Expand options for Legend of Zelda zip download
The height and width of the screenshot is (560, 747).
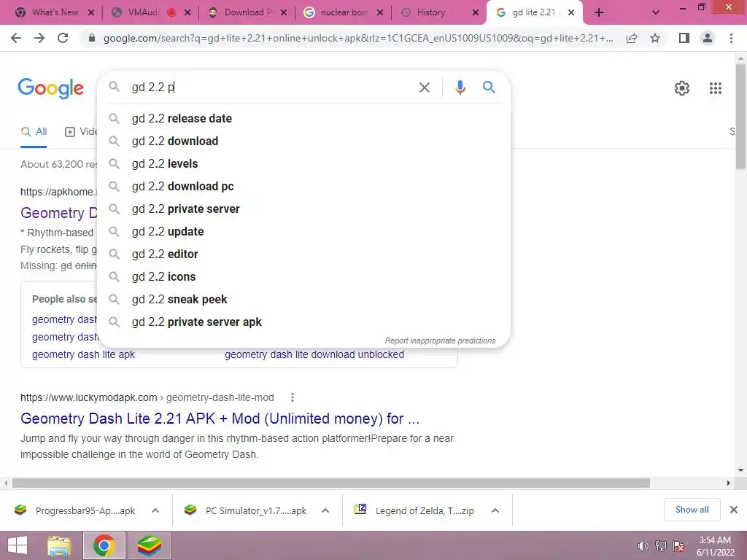click(495, 510)
